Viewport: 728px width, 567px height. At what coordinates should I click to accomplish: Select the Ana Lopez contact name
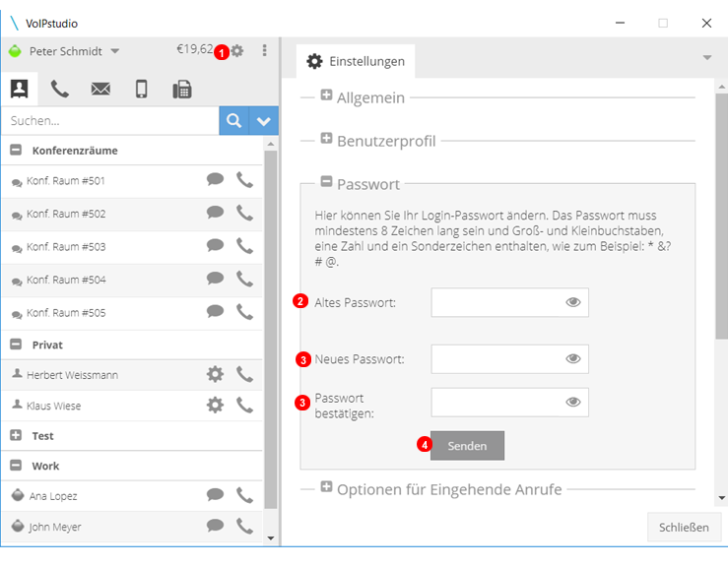click(53, 496)
